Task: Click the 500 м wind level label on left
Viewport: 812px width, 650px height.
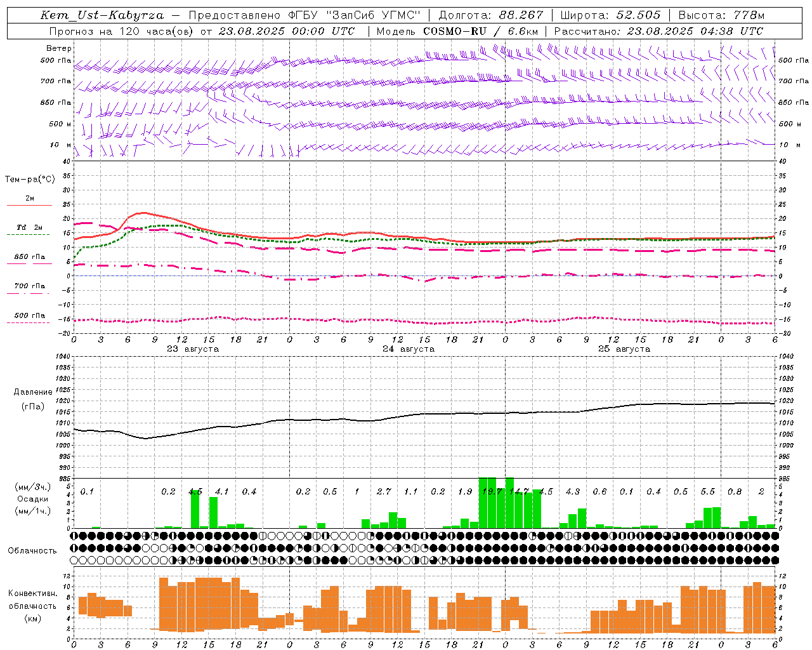Action: coord(60,124)
